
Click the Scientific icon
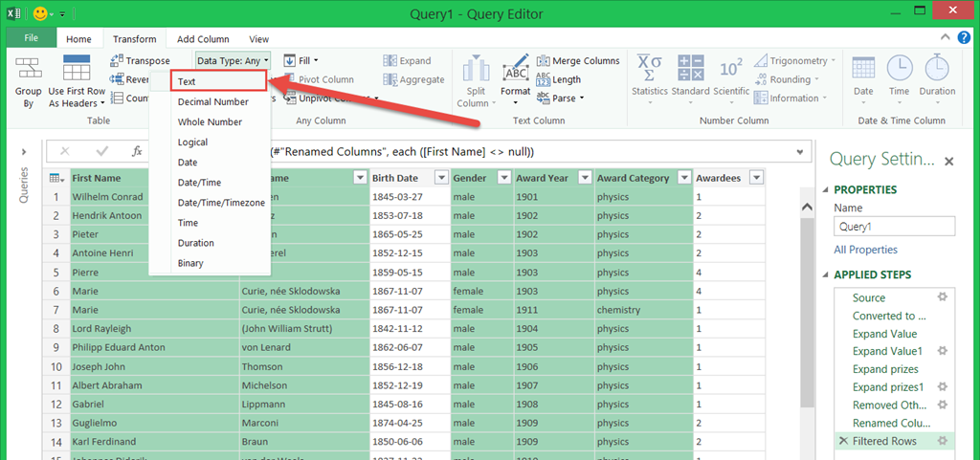coord(731,68)
